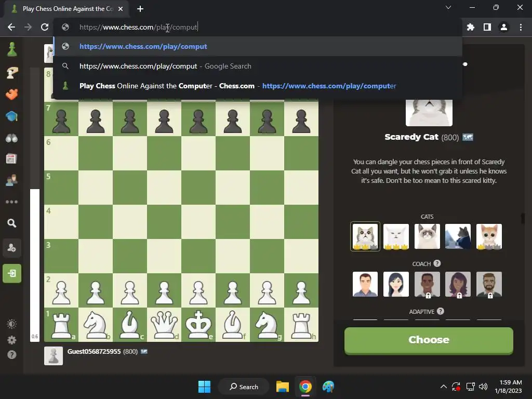Viewport: 532px width, 399px height.
Task: Expand the More three-dots sidebar item
Action: pyautogui.click(x=12, y=202)
